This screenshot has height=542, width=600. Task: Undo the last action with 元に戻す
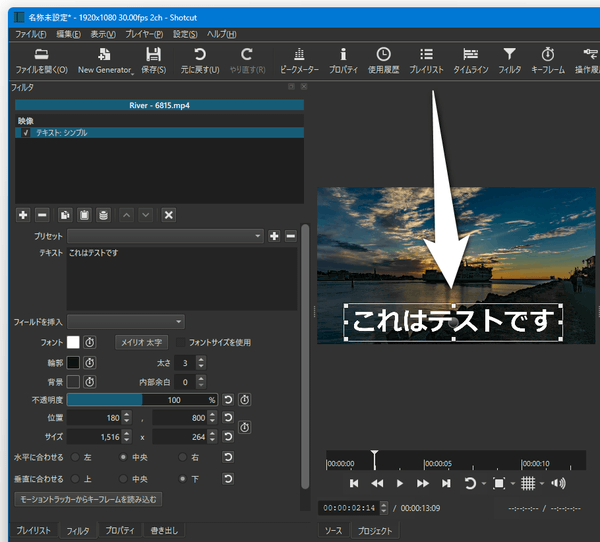200,61
